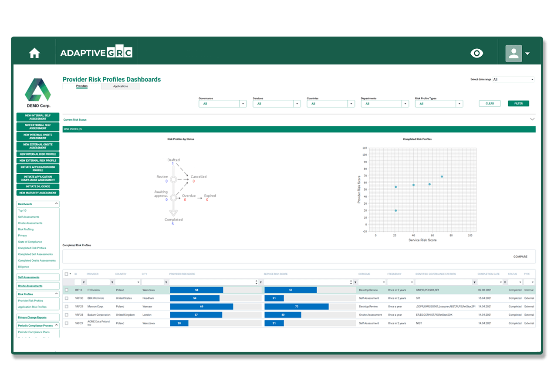This screenshot has height=392, width=554.
Task: Click the filter icon beside Provider Risk Score
Action: 261,282
